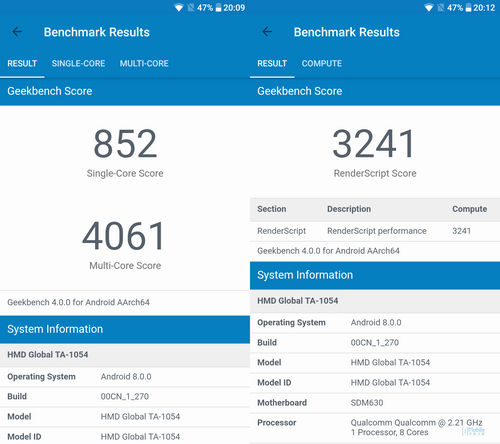
Task: Tap the 'RenderScript Score' label
Action: (x=375, y=173)
